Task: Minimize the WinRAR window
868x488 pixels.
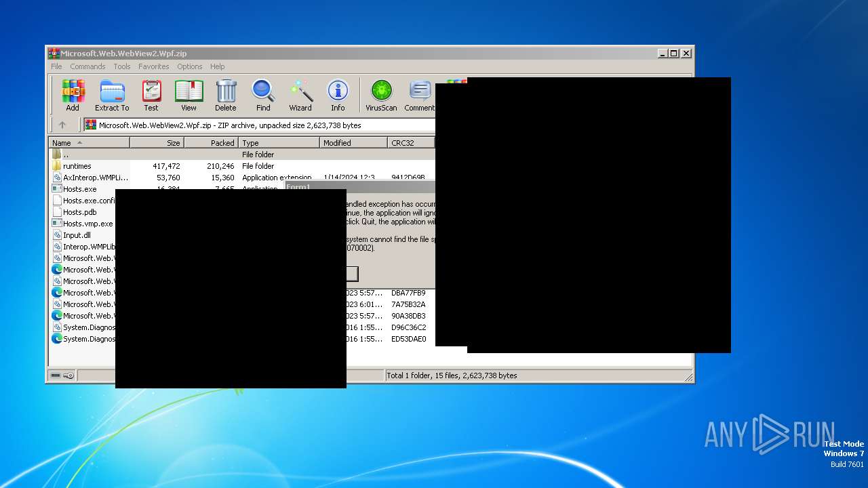Action: tap(663, 53)
